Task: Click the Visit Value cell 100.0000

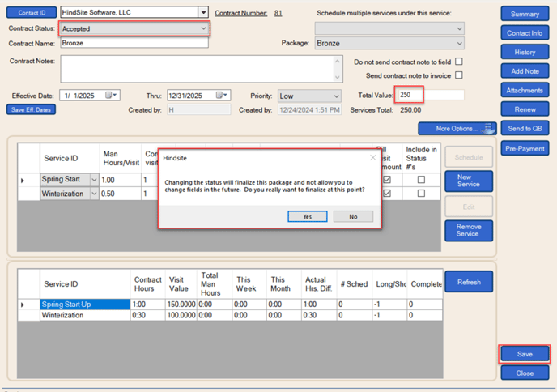Action: (181, 315)
